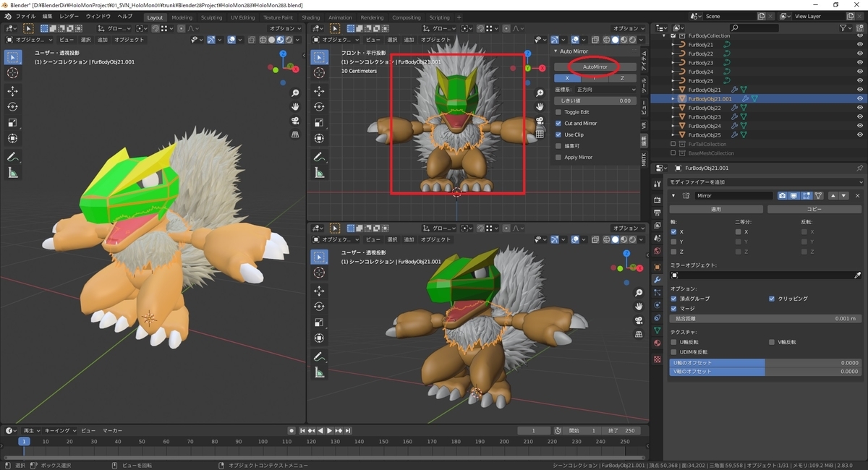Collapse the Auto Mirror panel header

pos(557,51)
